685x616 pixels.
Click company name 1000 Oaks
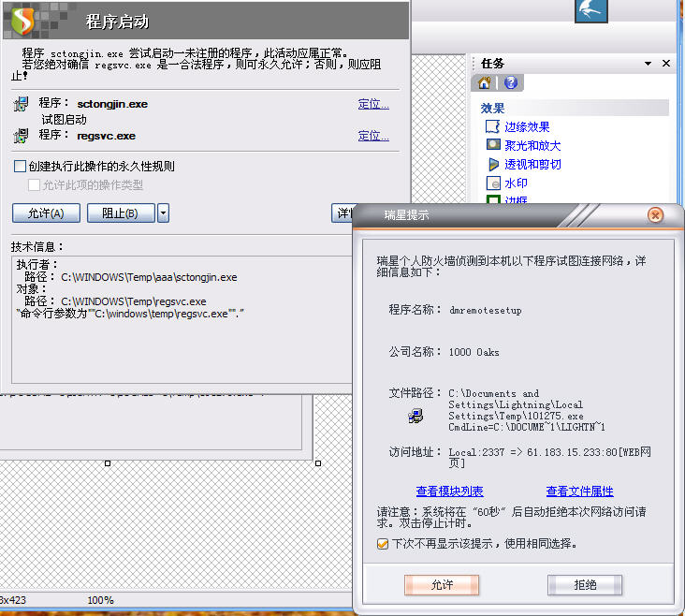click(x=474, y=352)
